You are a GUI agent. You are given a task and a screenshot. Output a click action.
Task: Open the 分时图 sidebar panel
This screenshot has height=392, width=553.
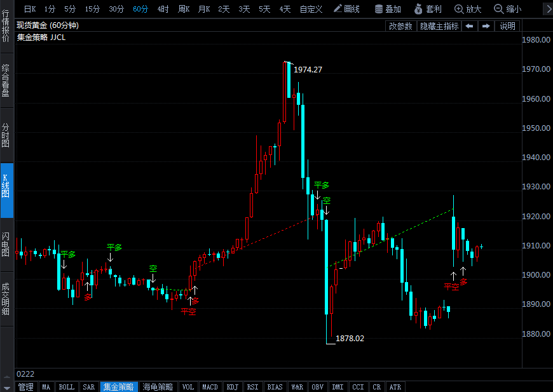pyautogui.click(x=6, y=135)
